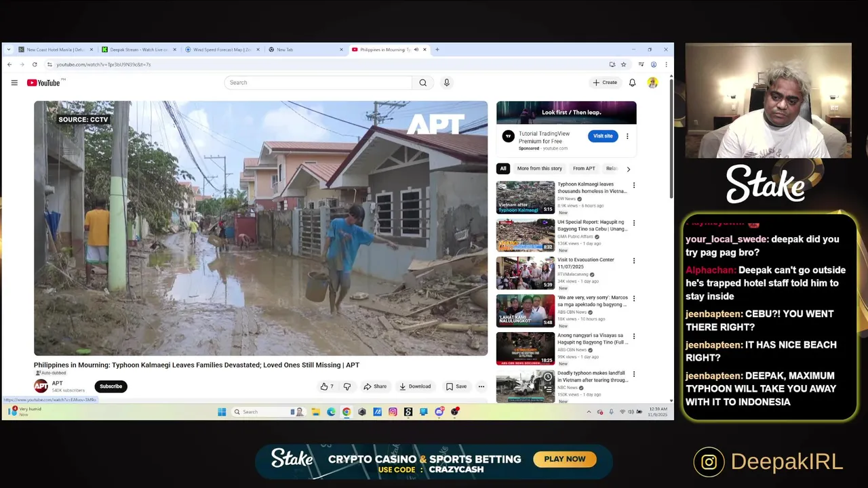This screenshot has width=868, height=488.
Task: Open the YouTube hamburger guide menu
Action: (14, 83)
